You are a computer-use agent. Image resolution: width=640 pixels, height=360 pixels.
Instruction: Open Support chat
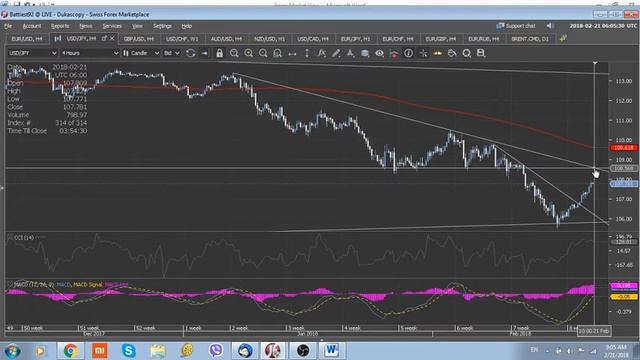[x=516, y=26]
